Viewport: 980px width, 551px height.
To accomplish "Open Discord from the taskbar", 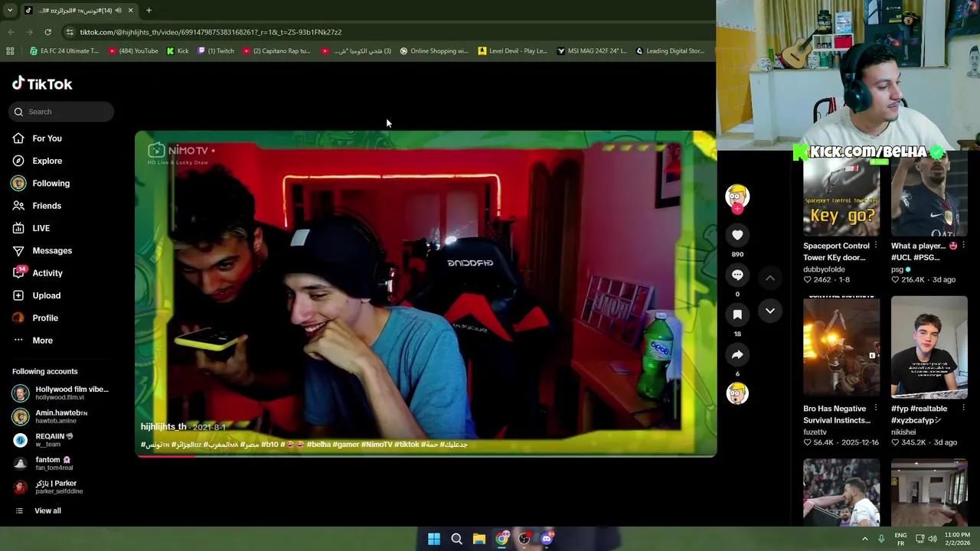I will [x=547, y=539].
